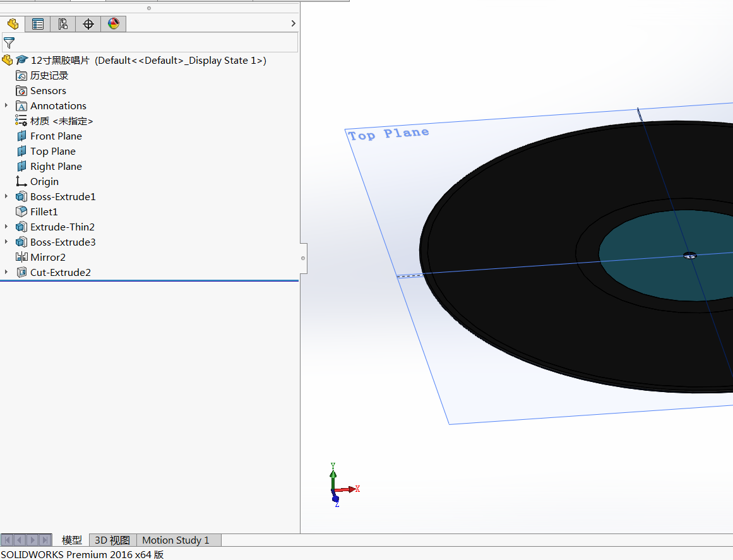733x560 pixels.
Task: Select the Top Plane tree item
Action: coord(52,152)
